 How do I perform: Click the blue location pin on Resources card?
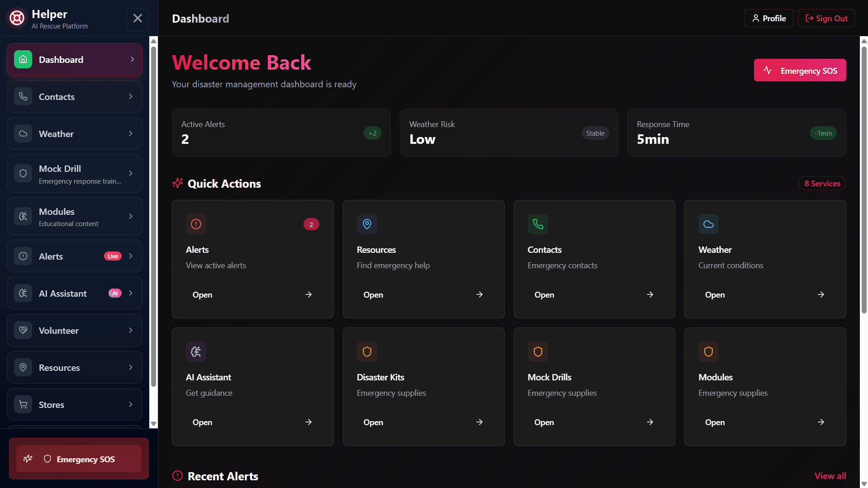(x=367, y=224)
